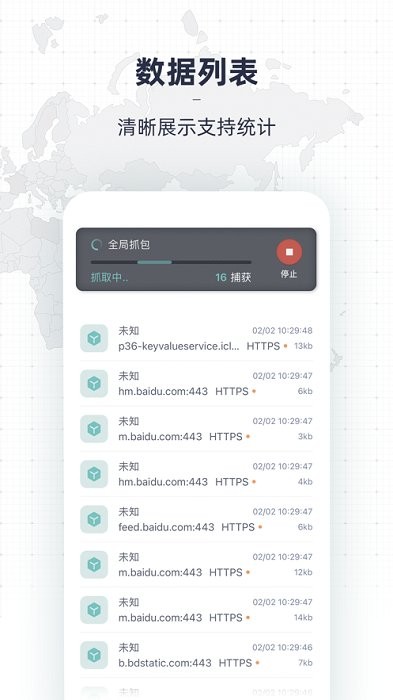The height and width of the screenshot is (700, 393).
Task: Open m.baidu.com:443 entry sized 14kb
Action: (x=160, y=618)
